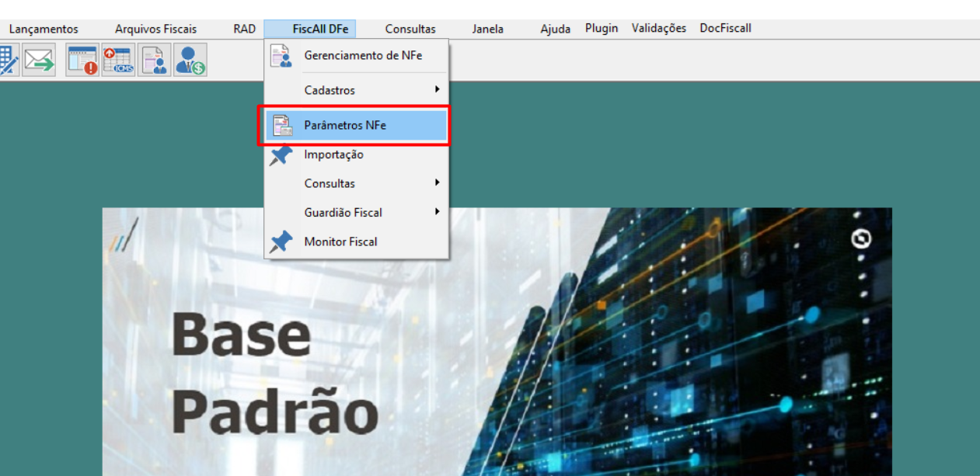This screenshot has height=476, width=980.
Task: Open the Validações menu
Action: (659, 28)
